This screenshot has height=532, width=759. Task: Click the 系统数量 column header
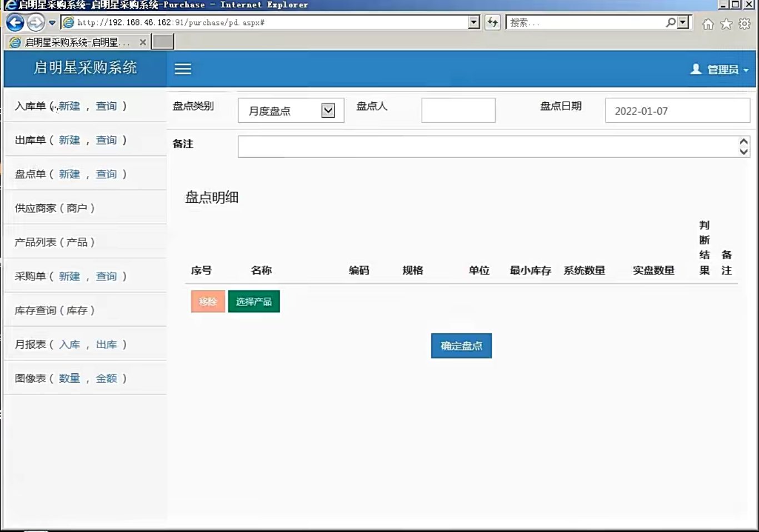tap(585, 270)
